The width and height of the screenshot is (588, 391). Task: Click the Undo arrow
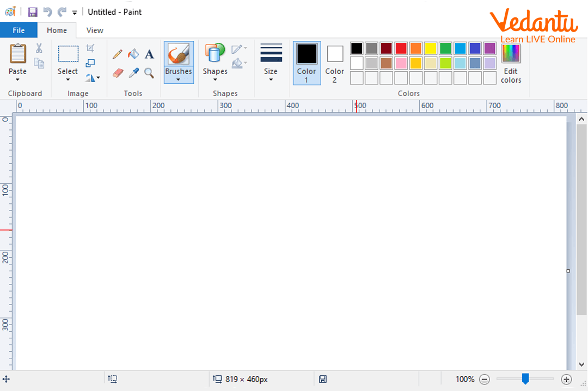point(48,11)
